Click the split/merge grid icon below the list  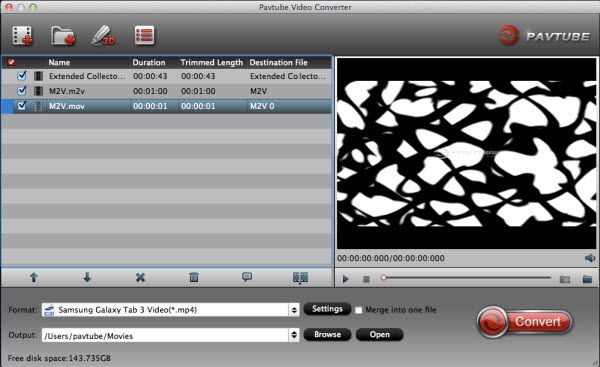(300, 277)
